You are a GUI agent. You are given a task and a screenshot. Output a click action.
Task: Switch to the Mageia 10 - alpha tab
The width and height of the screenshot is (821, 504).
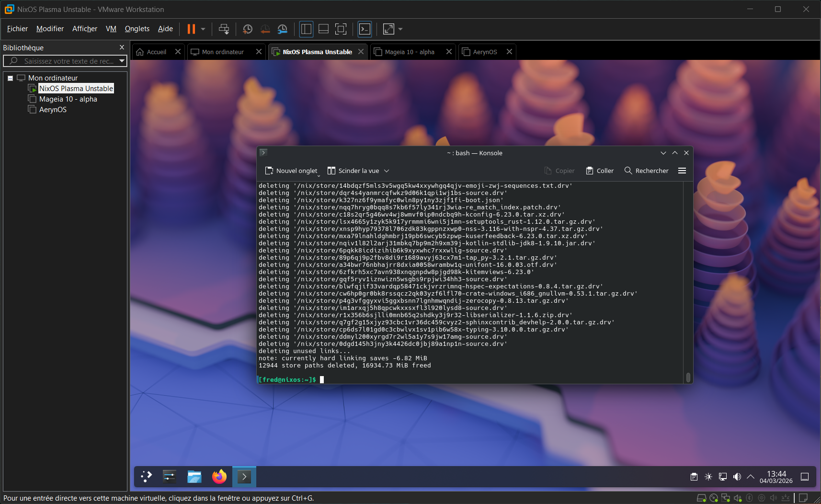coord(410,52)
